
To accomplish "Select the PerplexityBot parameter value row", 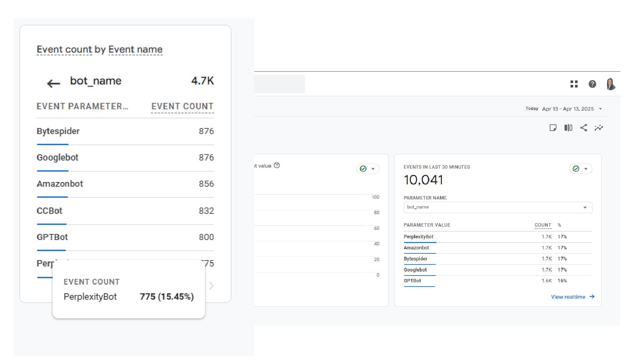I will click(x=419, y=237).
